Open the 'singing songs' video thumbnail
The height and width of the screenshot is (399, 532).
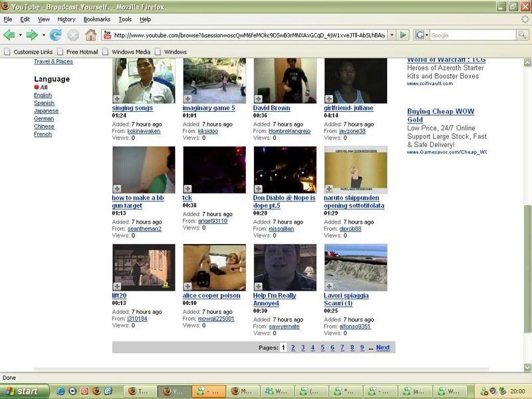click(144, 80)
